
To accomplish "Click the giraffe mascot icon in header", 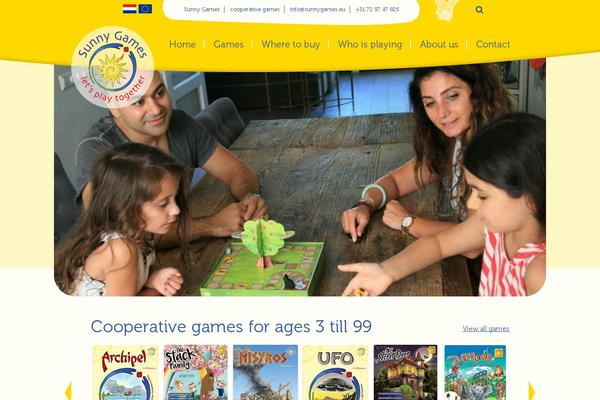I will pos(446,10).
